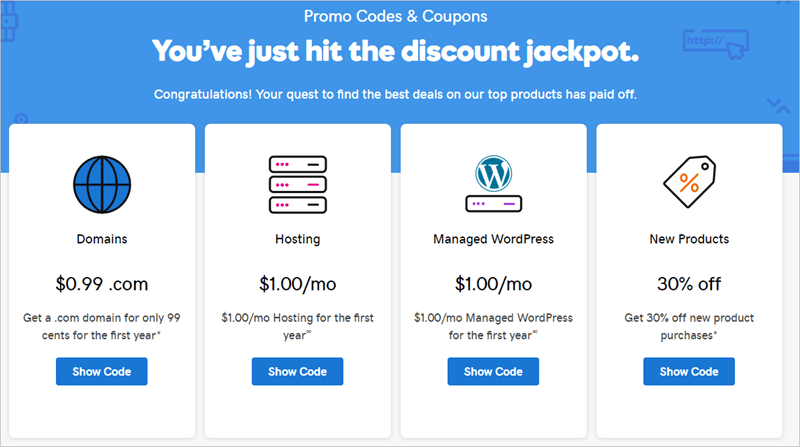The height and width of the screenshot is (447, 800).
Task: Click the stacked server Hosting icon
Action: (x=297, y=184)
